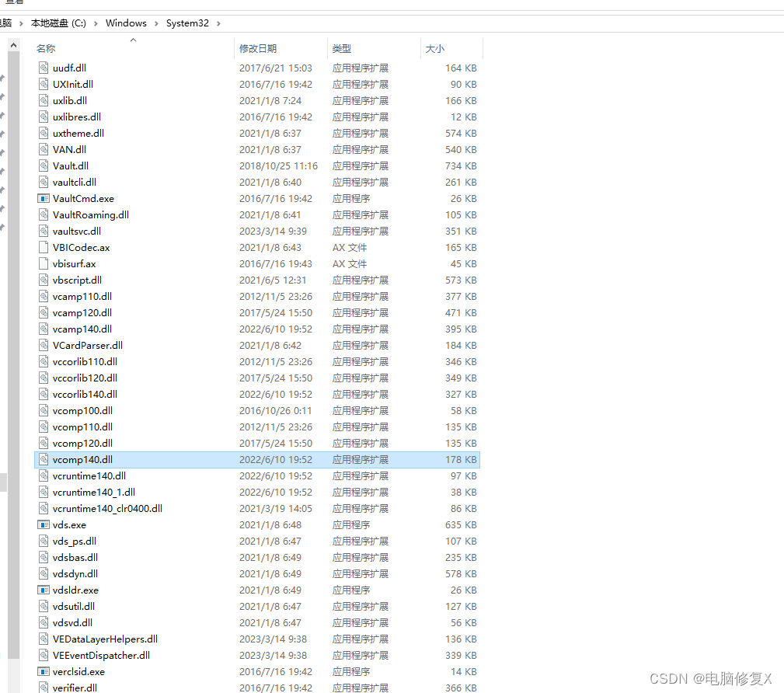This screenshot has width=784, height=693.
Task: Click the verifier.dll file icon
Action: tap(44, 688)
